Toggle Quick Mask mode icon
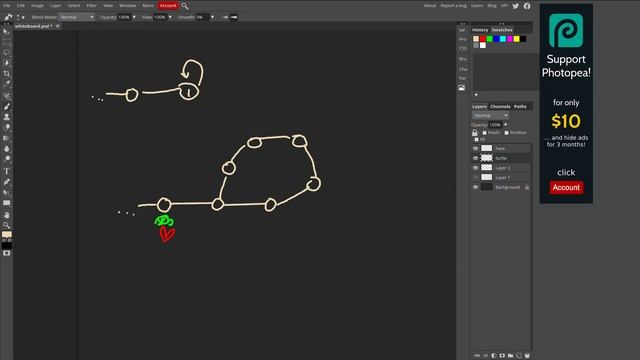 pos(7,253)
